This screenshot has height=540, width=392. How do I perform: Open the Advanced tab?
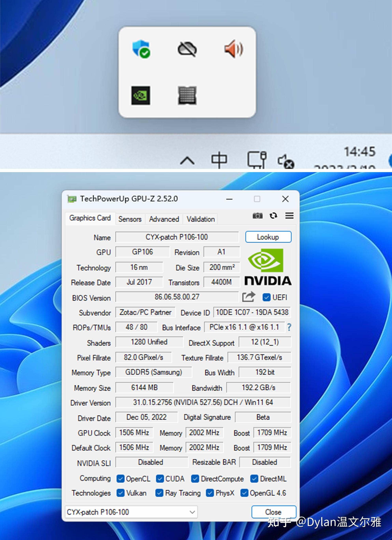(x=164, y=219)
